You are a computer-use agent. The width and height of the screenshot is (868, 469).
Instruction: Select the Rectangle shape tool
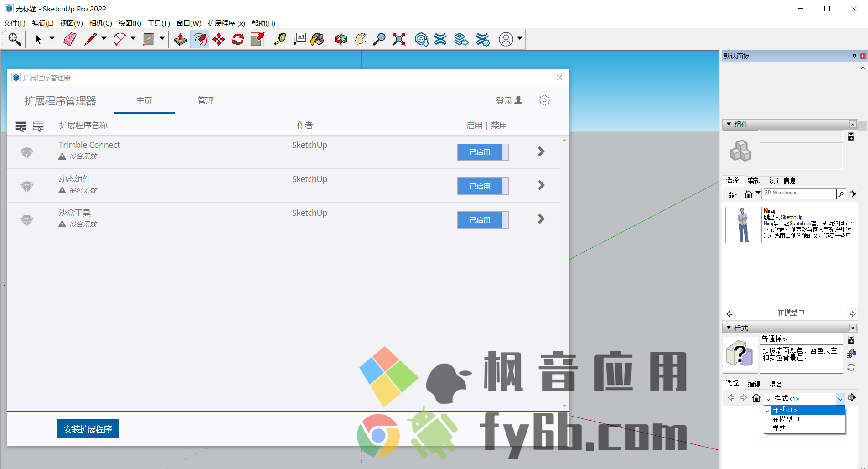pos(148,39)
